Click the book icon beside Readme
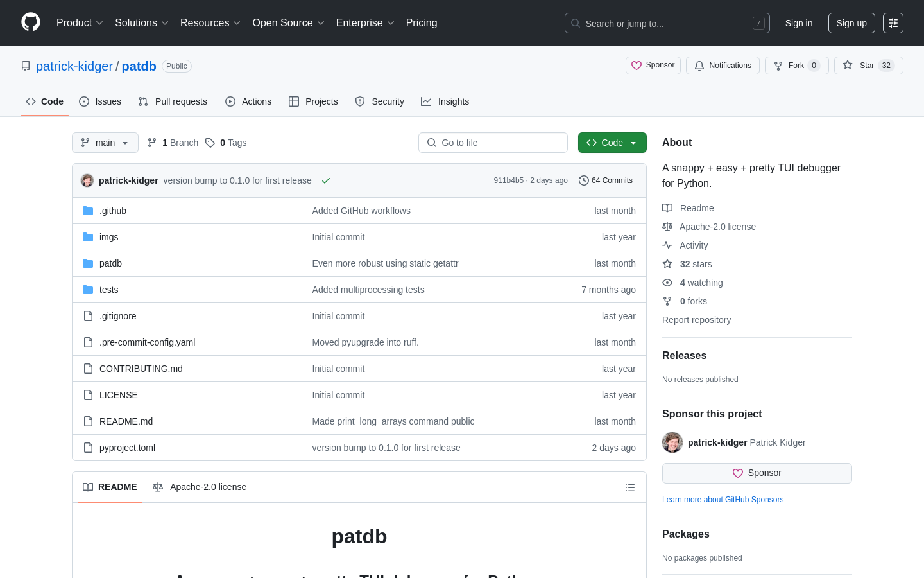The width and height of the screenshot is (924, 578). [x=667, y=208]
